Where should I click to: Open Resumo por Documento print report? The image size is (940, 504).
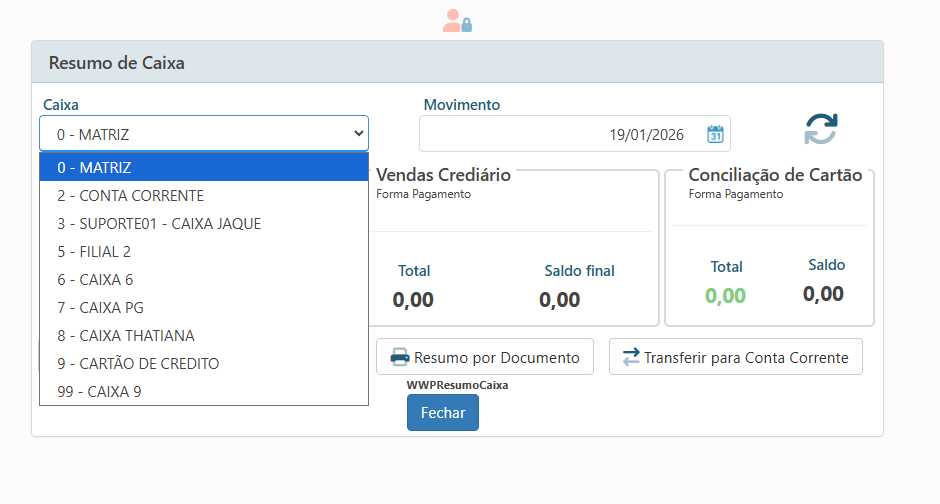485,357
